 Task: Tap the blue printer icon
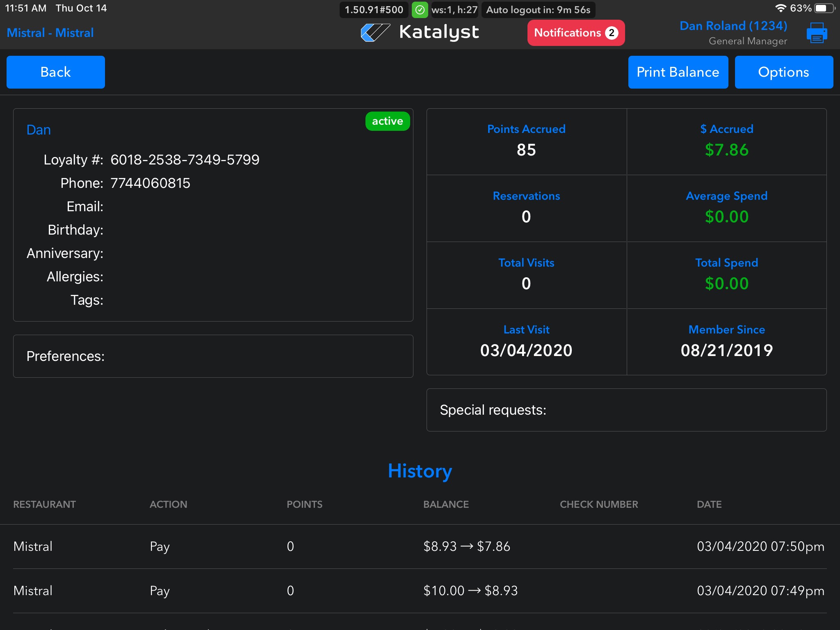(816, 33)
